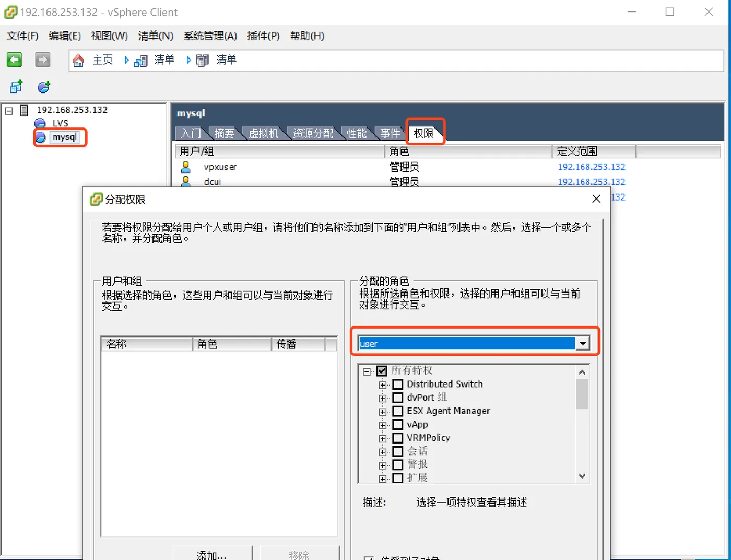Open the 帮助(H) menu

click(307, 36)
